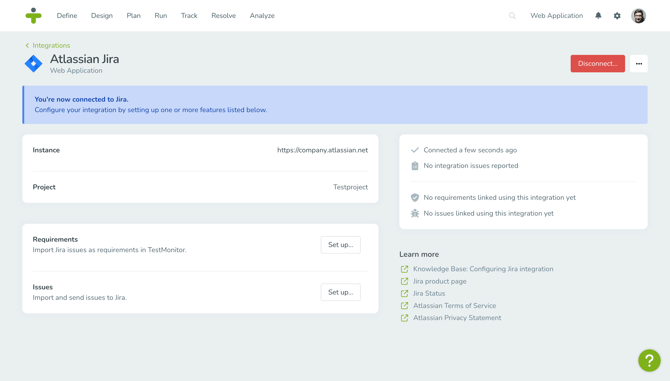Open Atlassian Terms of Service link
This screenshot has width=670, height=381.
click(x=454, y=306)
